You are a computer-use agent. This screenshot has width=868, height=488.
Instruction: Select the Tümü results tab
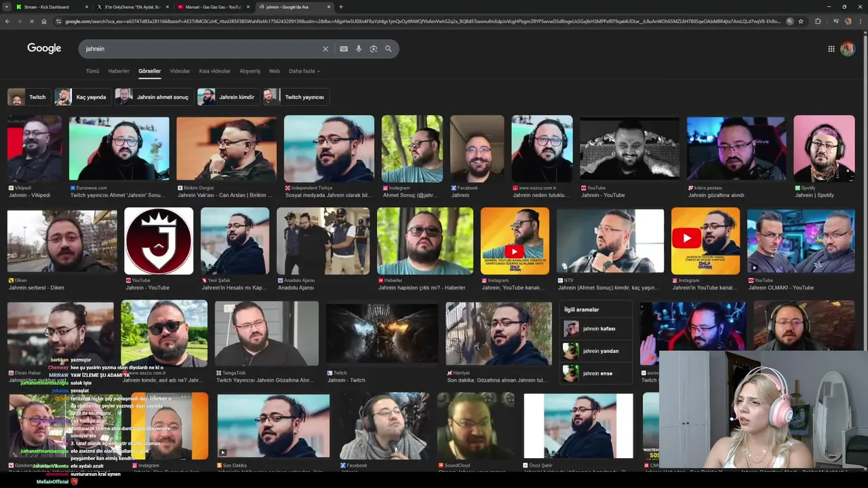pyautogui.click(x=92, y=71)
